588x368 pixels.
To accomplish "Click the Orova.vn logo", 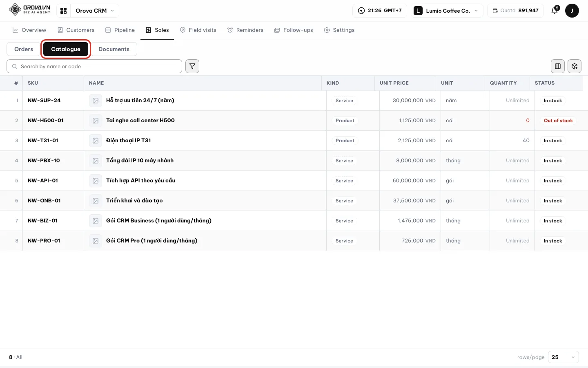I will coord(29,9).
